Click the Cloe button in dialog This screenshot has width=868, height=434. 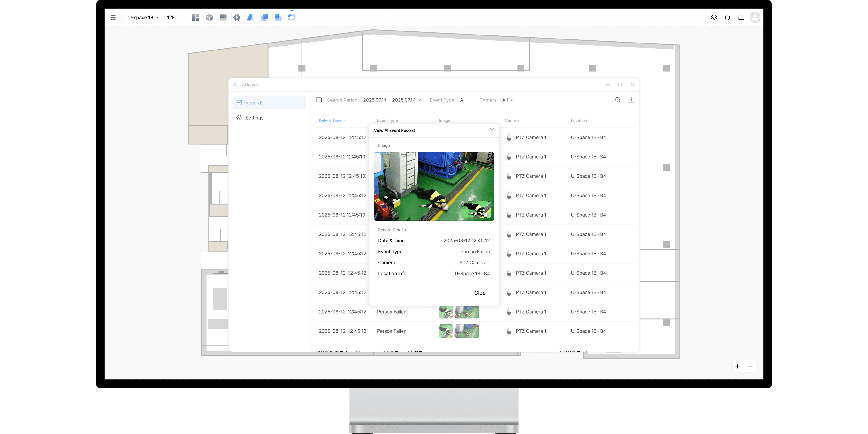[480, 293]
